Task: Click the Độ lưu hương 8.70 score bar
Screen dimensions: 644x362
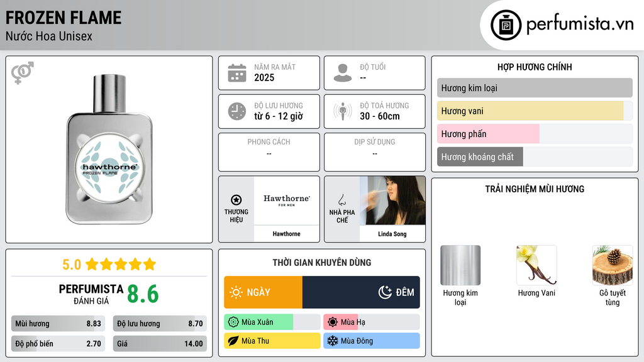Action: point(160,324)
